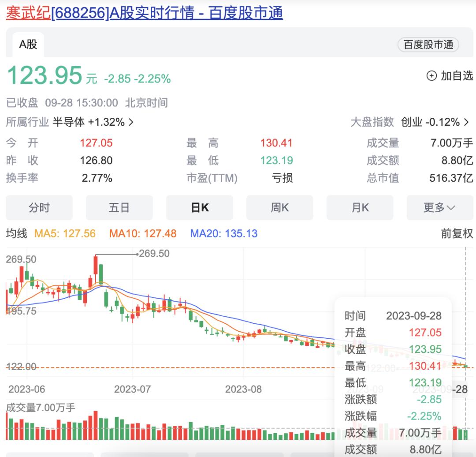
Task: Switch to the 月K chart tab
Action: click(360, 208)
